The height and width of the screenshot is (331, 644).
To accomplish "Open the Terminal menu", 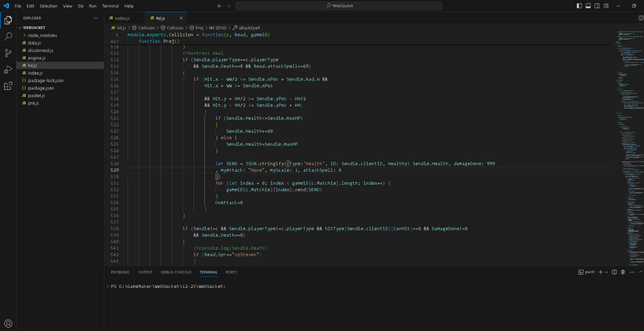I will [x=110, y=6].
